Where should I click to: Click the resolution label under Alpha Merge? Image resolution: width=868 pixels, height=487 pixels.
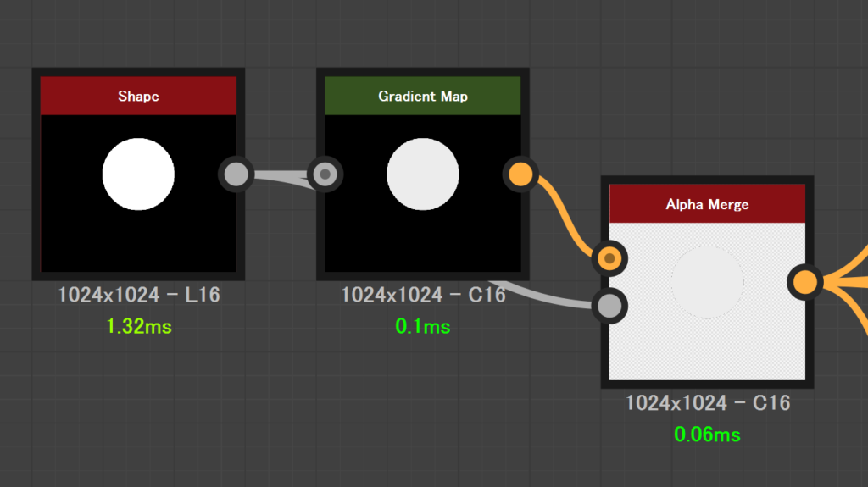click(707, 403)
